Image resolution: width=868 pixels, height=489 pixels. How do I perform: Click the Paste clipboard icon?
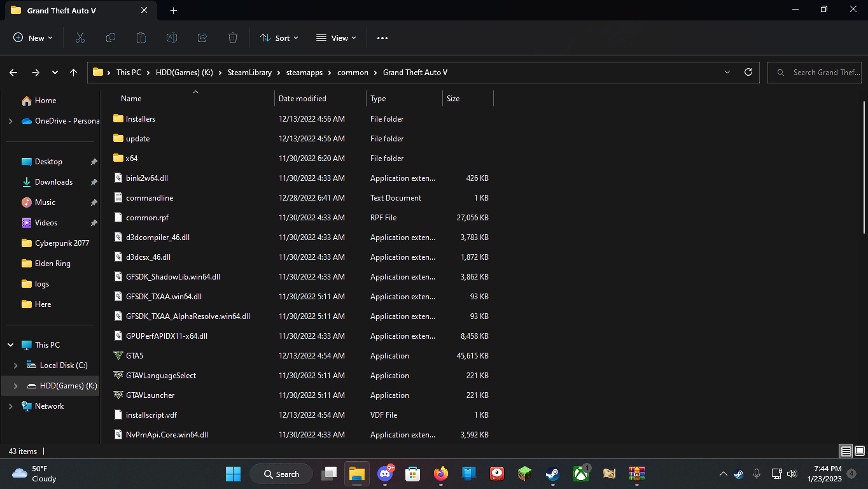click(141, 38)
